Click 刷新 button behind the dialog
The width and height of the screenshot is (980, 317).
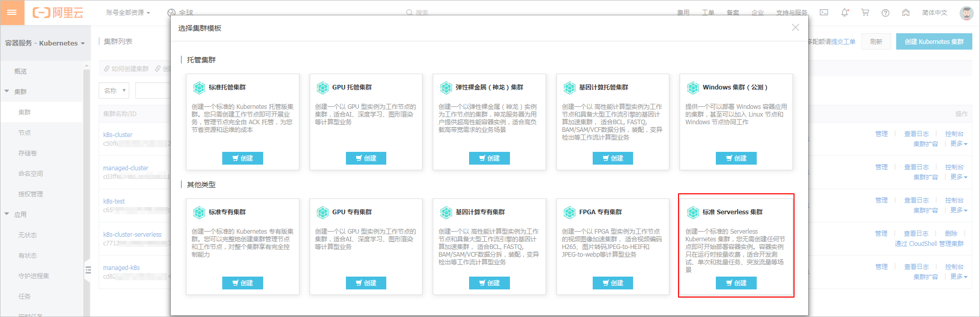(876, 41)
